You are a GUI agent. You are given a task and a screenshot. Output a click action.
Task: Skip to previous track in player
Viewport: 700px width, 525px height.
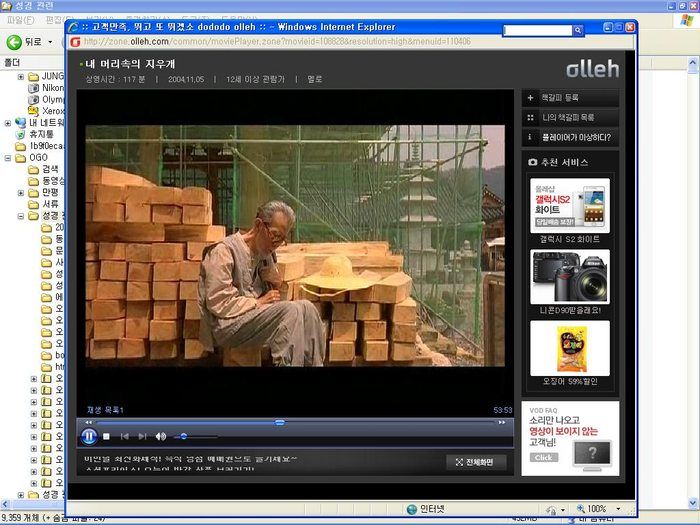click(x=125, y=437)
